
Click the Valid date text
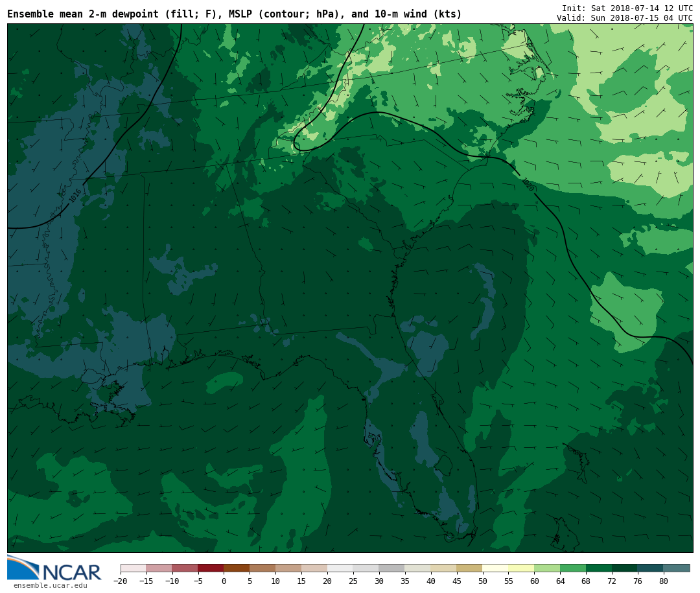pyautogui.click(x=625, y=18)
